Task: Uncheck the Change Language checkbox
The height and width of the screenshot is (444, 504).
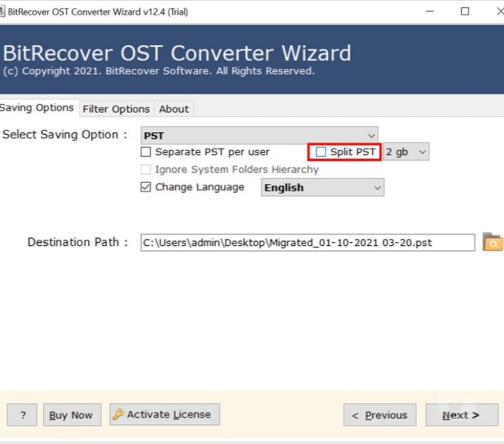Action: point(146,187)
